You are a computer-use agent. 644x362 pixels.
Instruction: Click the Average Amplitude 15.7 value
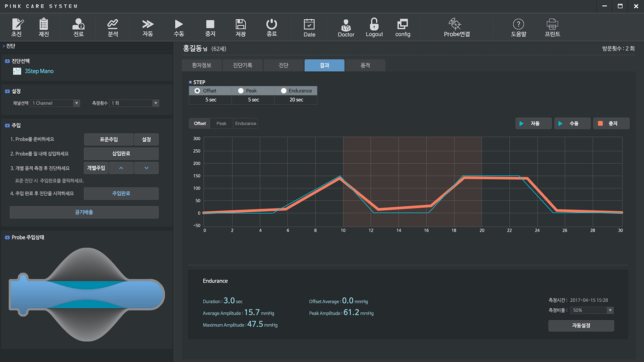[252, 312]
